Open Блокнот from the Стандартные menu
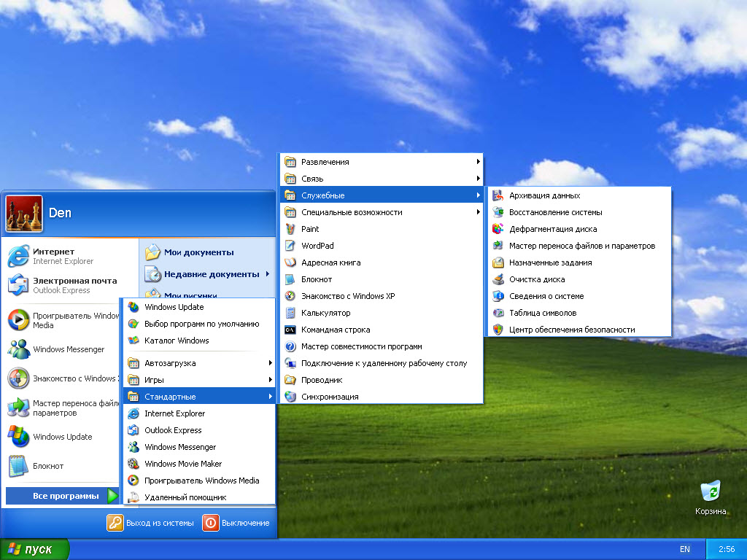This screenshot has height=560, width=747. (317, 279)
